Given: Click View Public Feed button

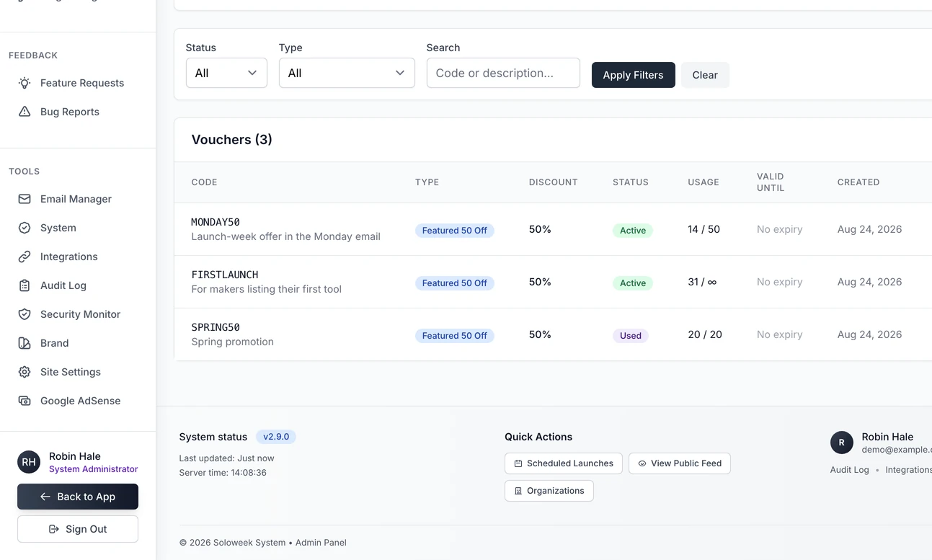Looking at the screenshot, I should 680,463.
